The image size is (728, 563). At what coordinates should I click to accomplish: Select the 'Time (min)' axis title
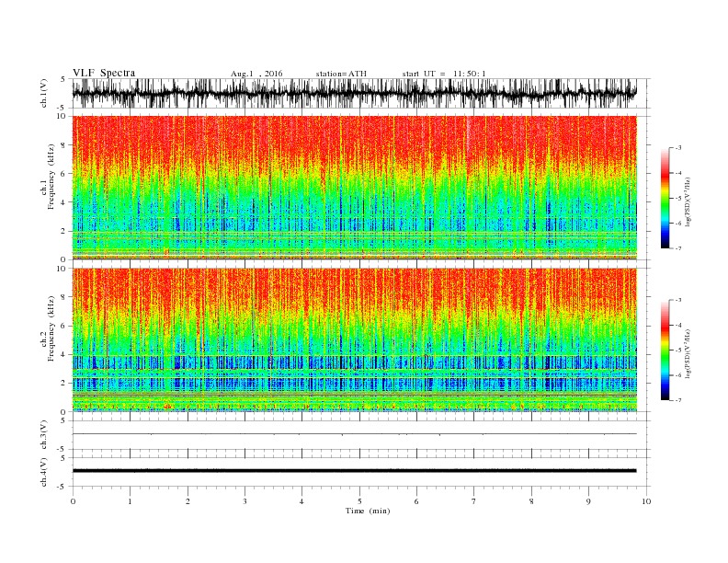(368, 511)
